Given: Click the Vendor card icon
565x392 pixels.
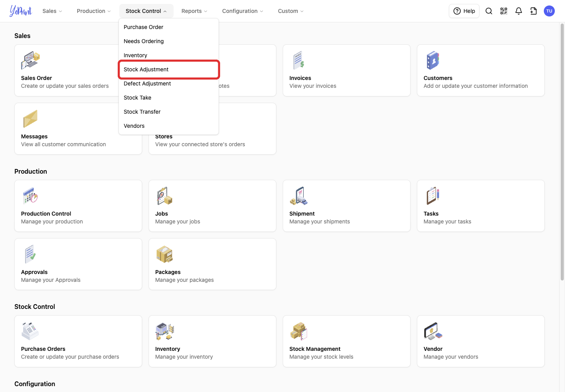Looking at the screenshot, I should pyautogui.click(x=433, y=331).
